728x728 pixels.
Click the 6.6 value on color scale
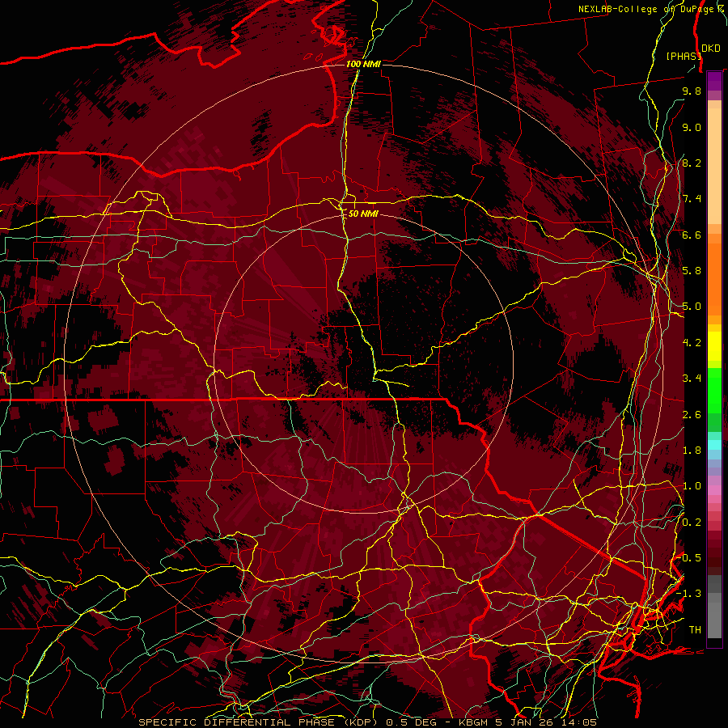point(692,235)
